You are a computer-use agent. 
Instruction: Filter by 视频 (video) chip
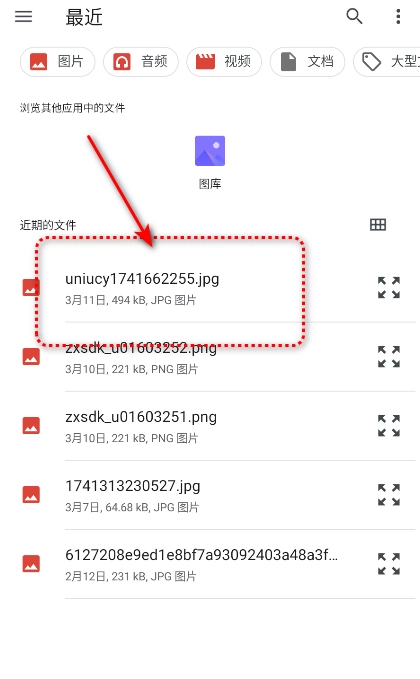coord(224,61)
